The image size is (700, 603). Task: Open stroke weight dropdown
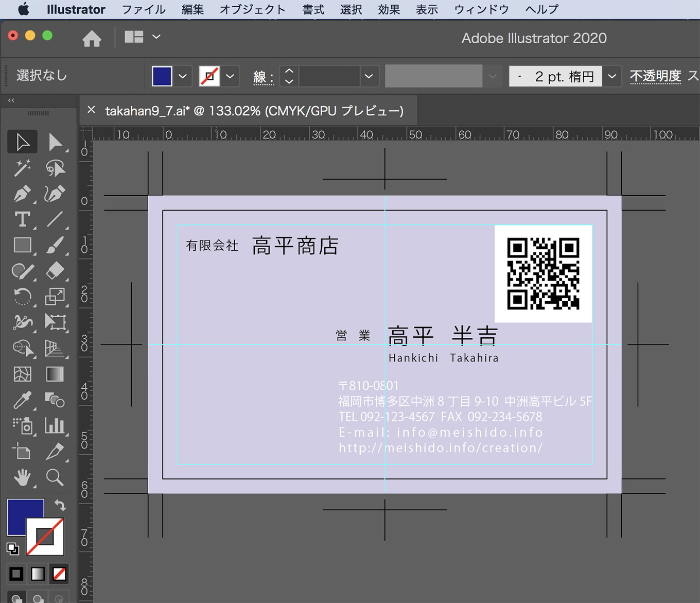coord(369,76)
